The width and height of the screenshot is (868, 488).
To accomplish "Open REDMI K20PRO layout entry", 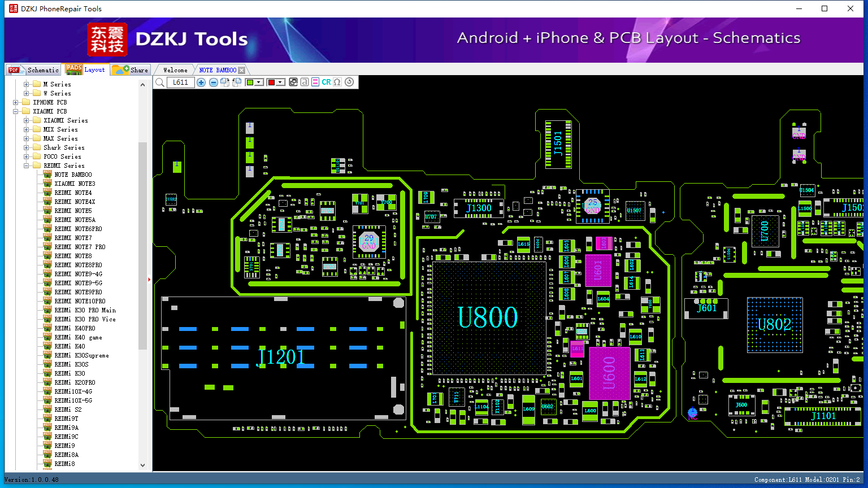I will pos(75,382).
